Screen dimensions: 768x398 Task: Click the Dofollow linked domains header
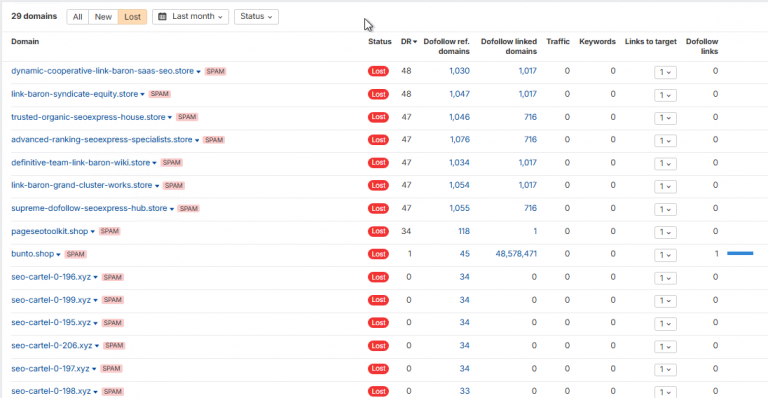point(509,47)
